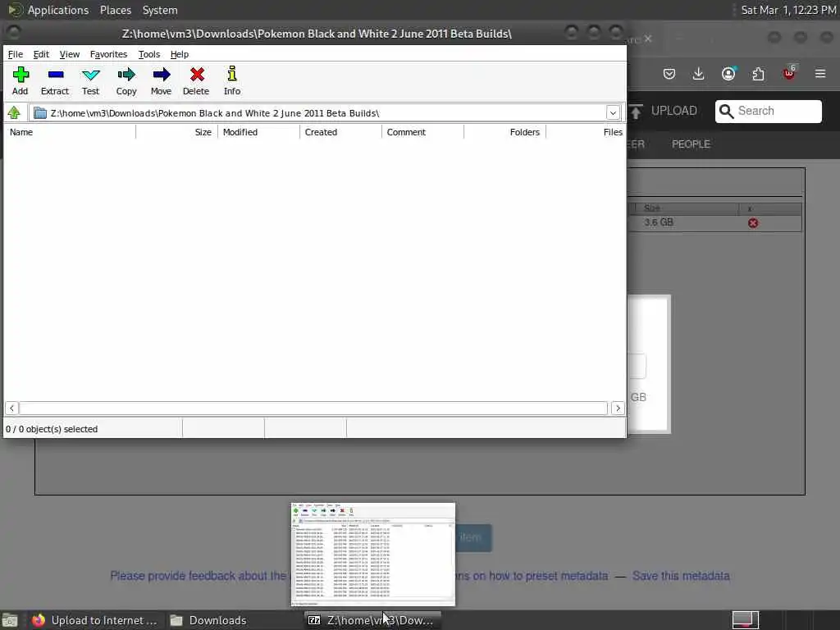Screen dimensions: 840x630
Task: Remove the 3.6 GB file from upload list
Action: click(x=753, y=223)
